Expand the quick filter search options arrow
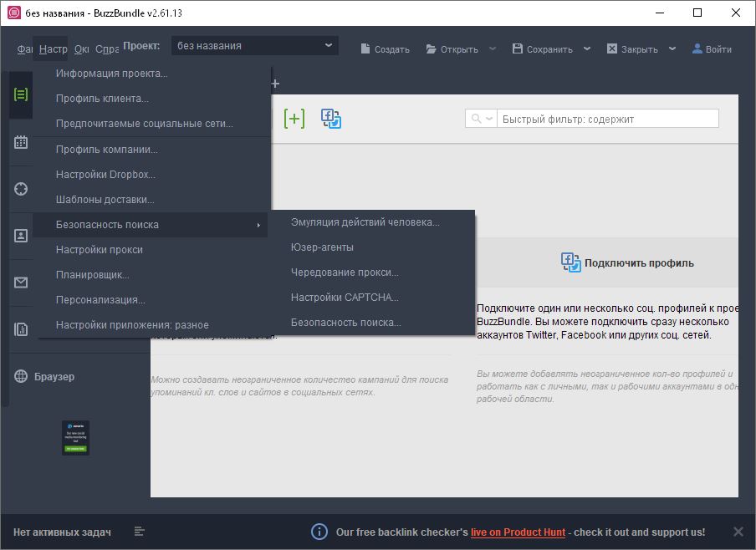 [489, 119]
